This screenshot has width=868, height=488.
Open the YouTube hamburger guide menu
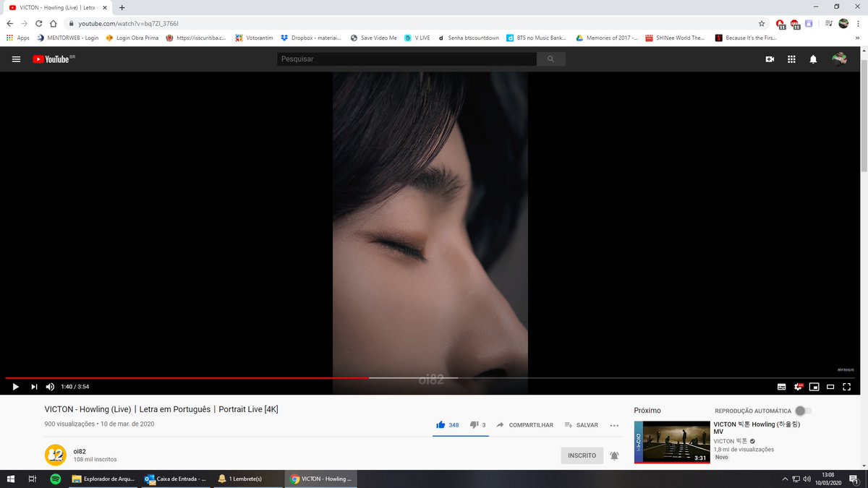click(16, 59)
